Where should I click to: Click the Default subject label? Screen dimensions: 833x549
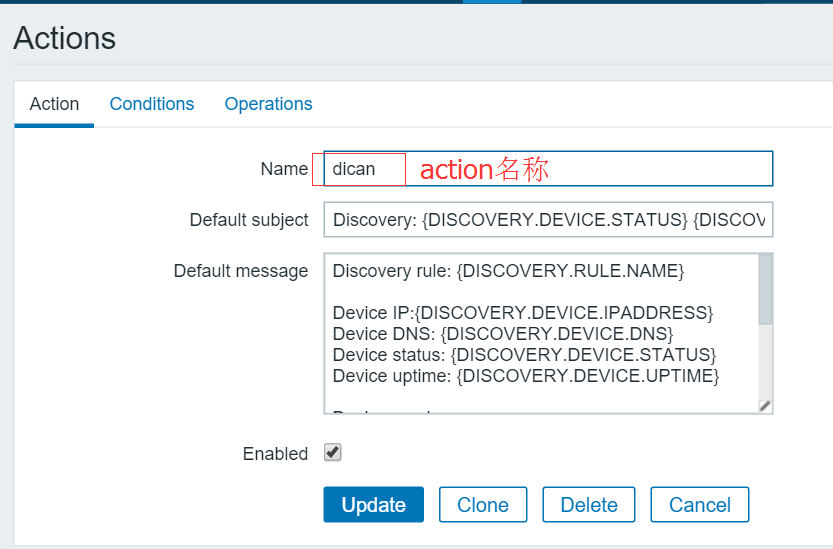[249, 220]
